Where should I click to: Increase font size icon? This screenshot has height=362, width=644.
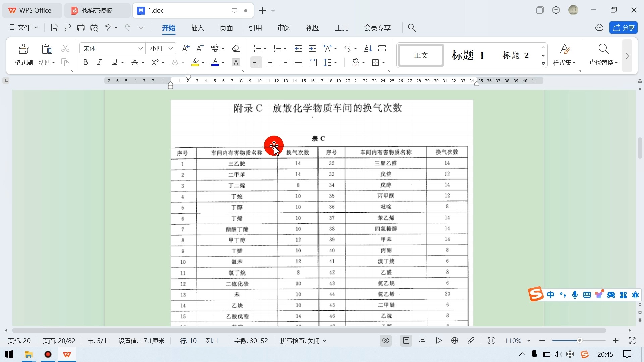185,49
